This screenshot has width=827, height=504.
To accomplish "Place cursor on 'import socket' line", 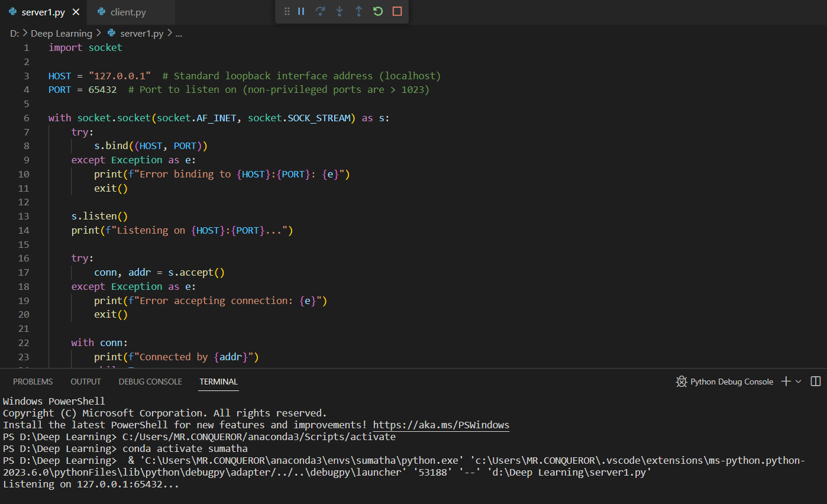I will point(85,47).
